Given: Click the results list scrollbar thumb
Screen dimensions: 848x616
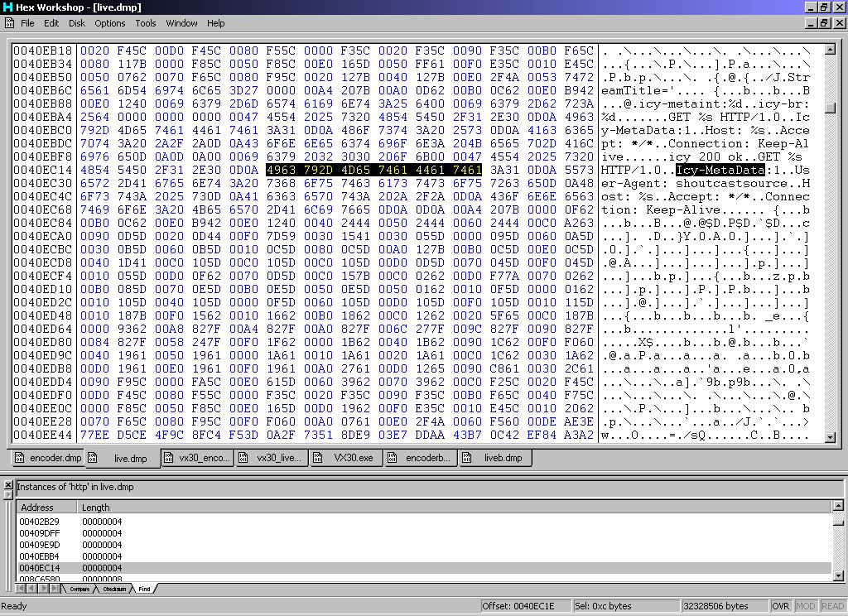Looking at the screenshot, I should coord(838,523).
